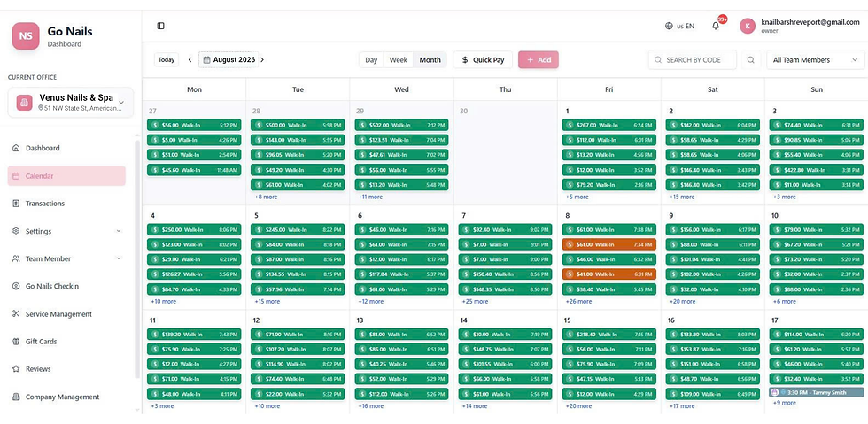Switch to Week view
Viewport: 868px width, 424px height.
[398, 60]
